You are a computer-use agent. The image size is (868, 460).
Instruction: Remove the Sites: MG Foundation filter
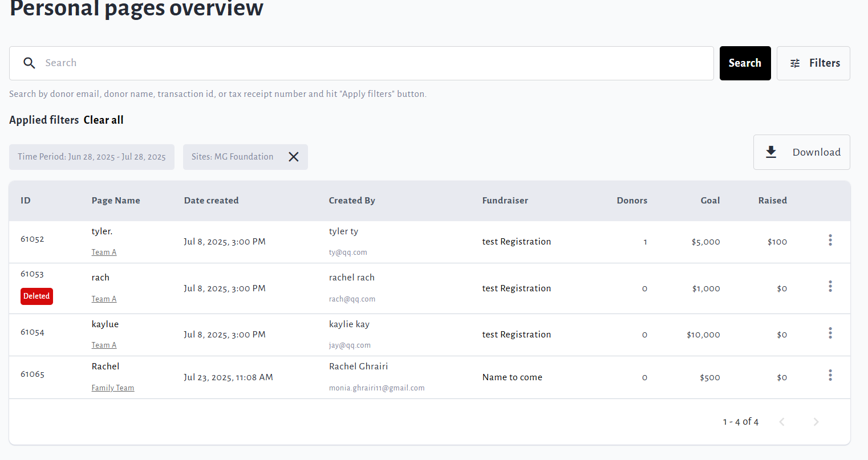(x=294, y=157)
